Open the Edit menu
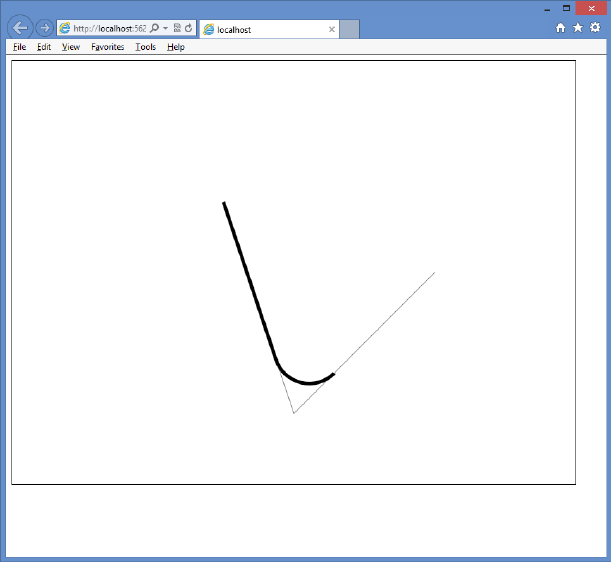Viewport: 611px width, 562px height. coord(44,47)
